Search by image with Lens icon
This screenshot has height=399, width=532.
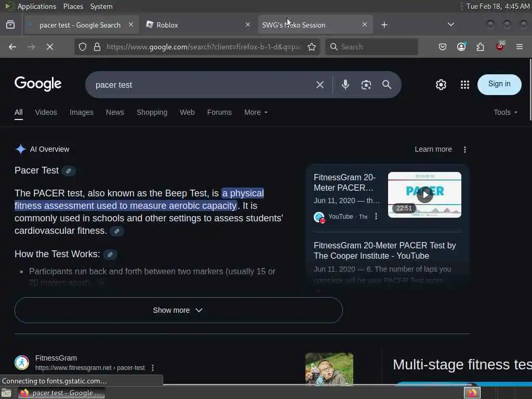tap(366, 85)
